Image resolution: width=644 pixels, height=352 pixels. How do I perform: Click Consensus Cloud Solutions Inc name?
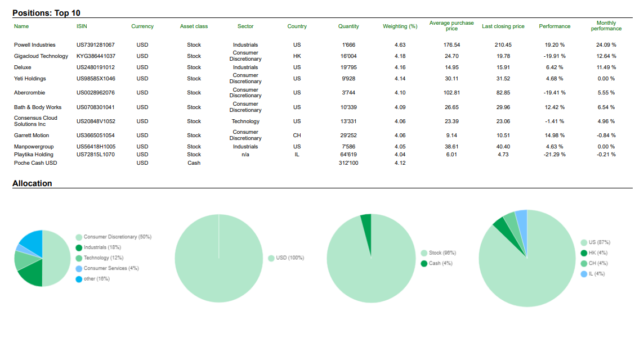tap(35, 121)
